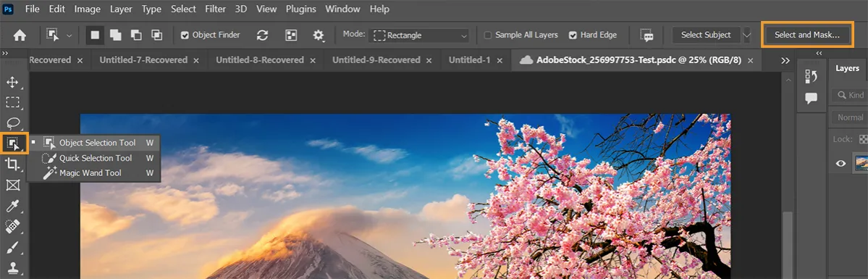Click the selection feedback speech icon
This screenshot has height=279, width=868.
pos(646,35)
